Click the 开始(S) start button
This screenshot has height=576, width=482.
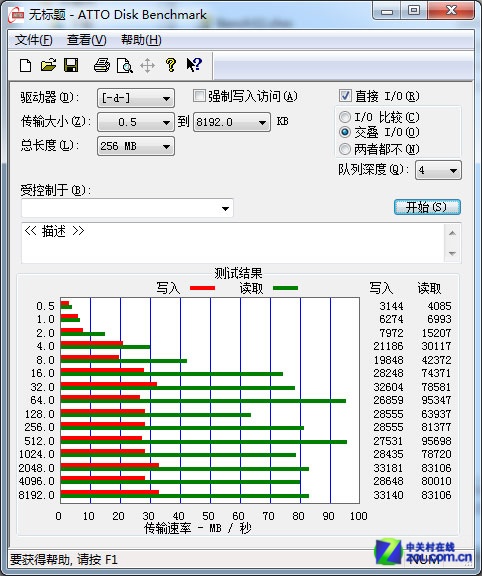click(x=427, y=208)
